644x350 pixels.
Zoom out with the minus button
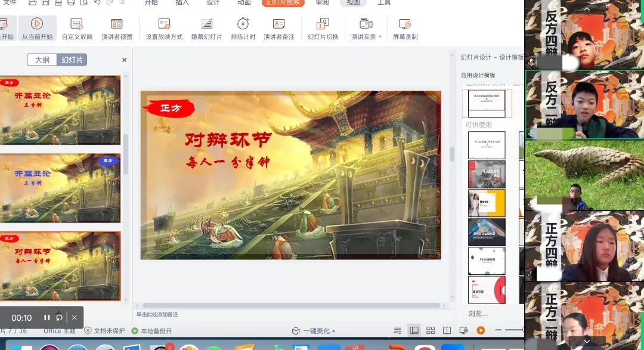498,330
